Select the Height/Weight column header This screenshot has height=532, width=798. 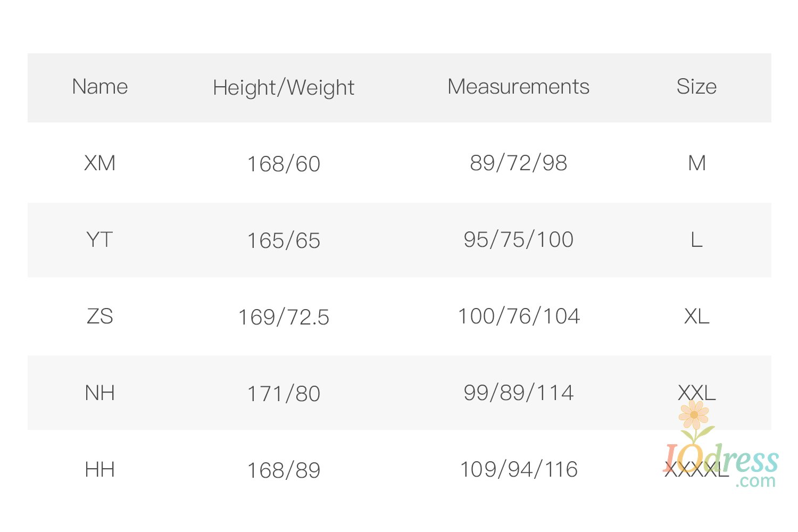[284, 88]
